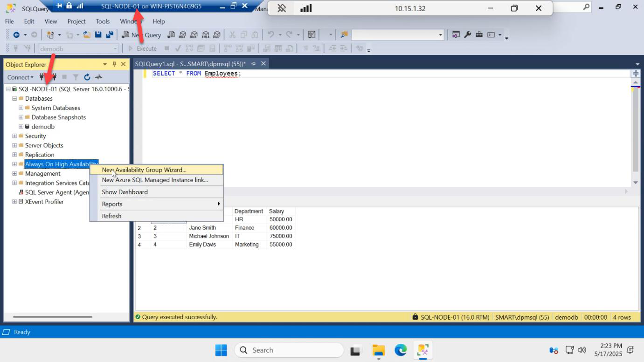The height and width of the screenshot is (362, 644).
Task: Click the Save floppy disk icon
Action: 98,35
